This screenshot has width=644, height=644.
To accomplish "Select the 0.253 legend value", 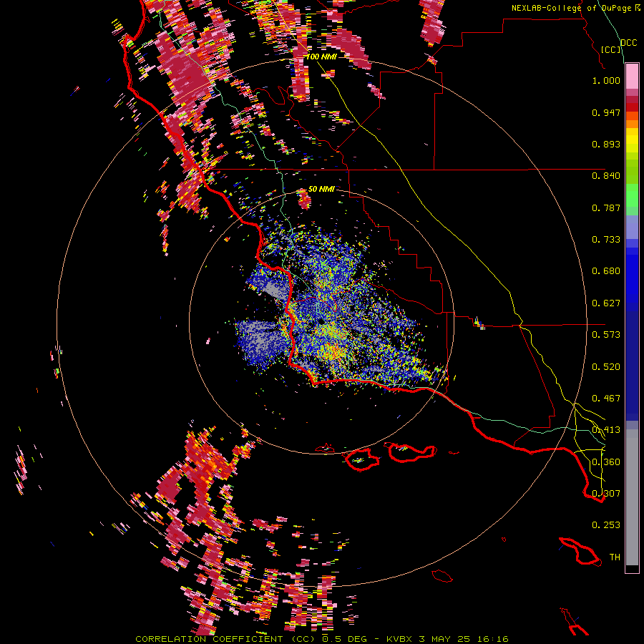I will click(x=606, y=525).
